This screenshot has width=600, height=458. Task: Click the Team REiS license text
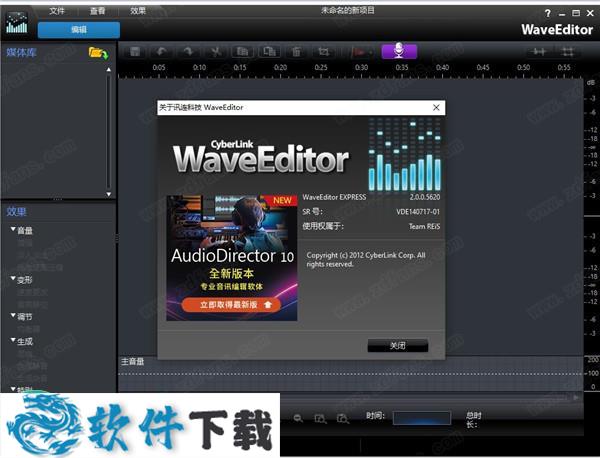tap(424, 226)
